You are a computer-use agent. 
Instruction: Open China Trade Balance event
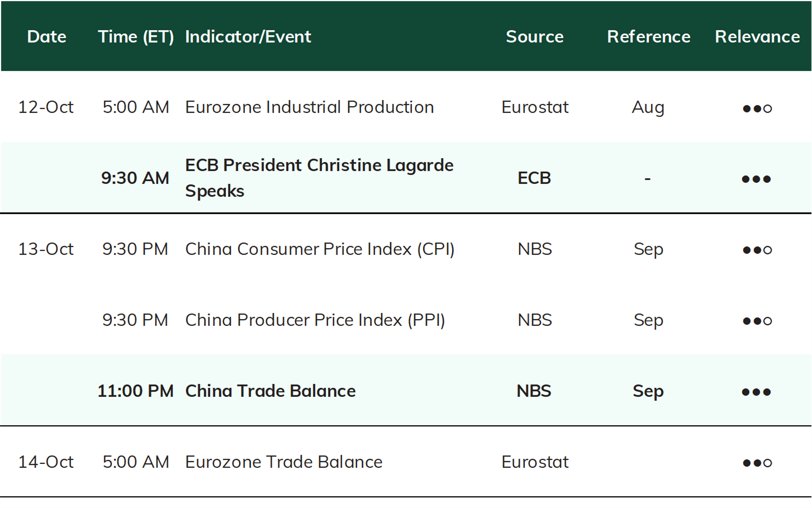[x=270, y=391]
